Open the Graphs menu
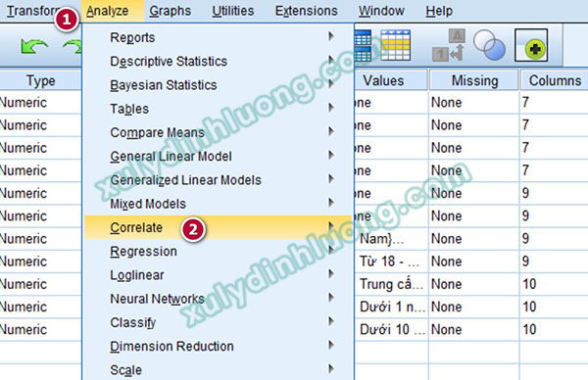Viewport: 588px width, 380px height. point(170,11)
